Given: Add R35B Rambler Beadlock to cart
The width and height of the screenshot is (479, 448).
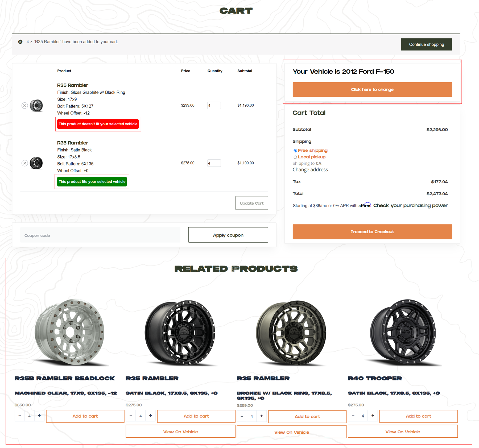Looking at the screenshot, I should tap(85, 416).
